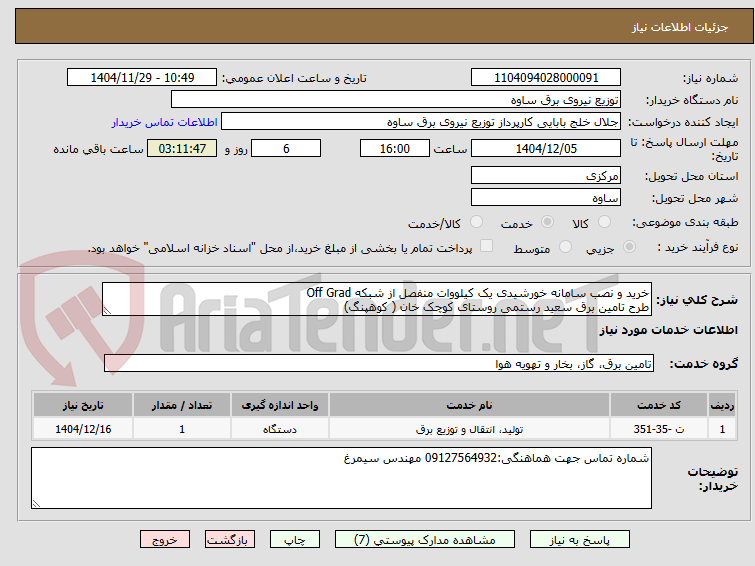The height and width of the screenshot is (566, 755).
Task: Click the گروه خدمت field تامین برق، گاز
Action: point(379,364)
